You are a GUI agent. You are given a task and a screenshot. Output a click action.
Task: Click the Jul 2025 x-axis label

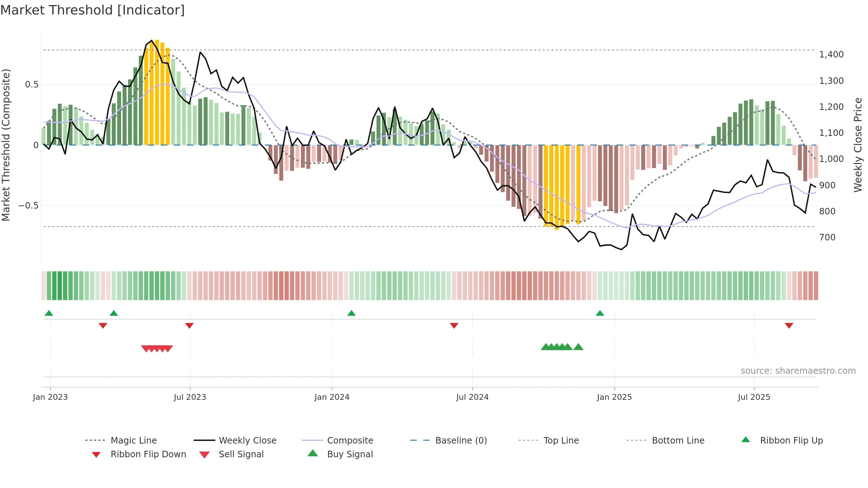point(754,397)
